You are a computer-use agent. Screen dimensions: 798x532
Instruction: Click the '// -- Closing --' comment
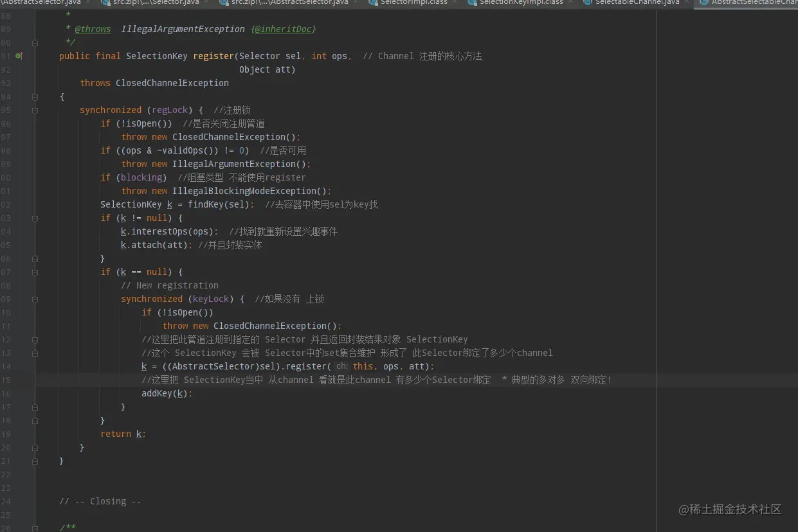100,501
